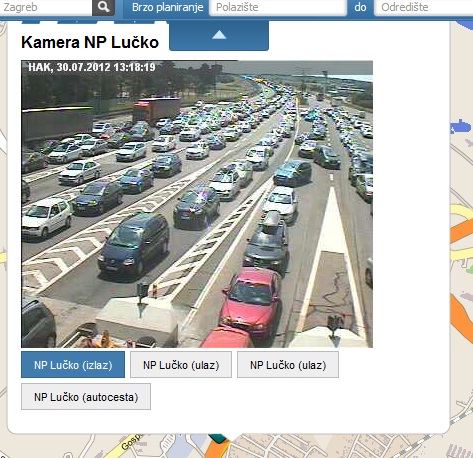Click the white popup pointer tip at bottom
The width and height of the screenshot is (473, 458).
(x=233, y=437)
